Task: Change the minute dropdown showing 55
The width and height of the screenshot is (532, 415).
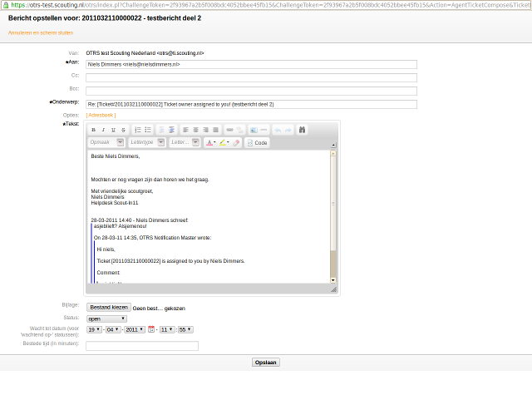Action: click(x=185, y=329)
